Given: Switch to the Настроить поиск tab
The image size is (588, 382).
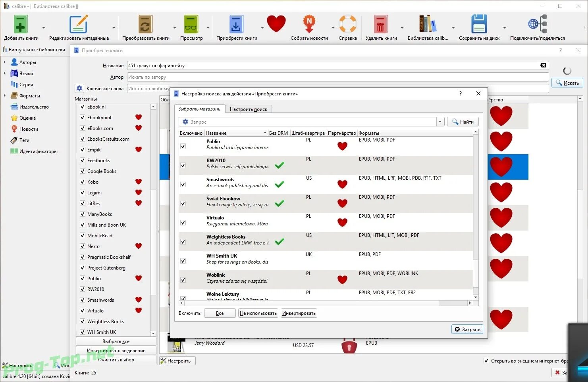Looking at the screenshot, I should click(x=249, y=109).
